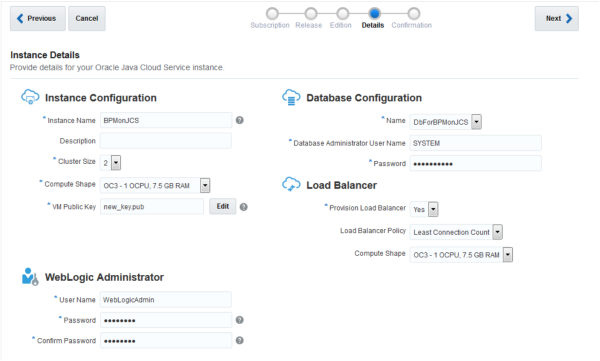Focus the empty Description field
Image resolution: width=600 pixels, height=361 pixels.
pos(166,140)
